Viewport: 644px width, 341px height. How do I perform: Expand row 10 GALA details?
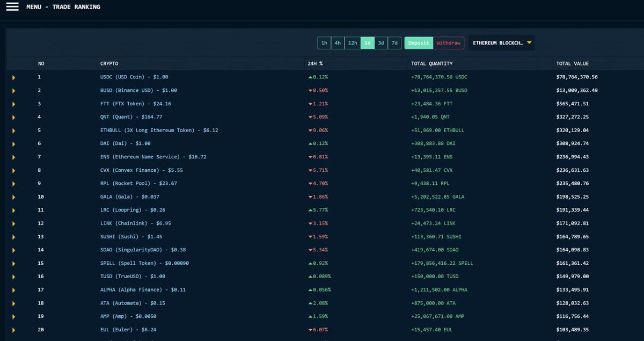[13, 197]
